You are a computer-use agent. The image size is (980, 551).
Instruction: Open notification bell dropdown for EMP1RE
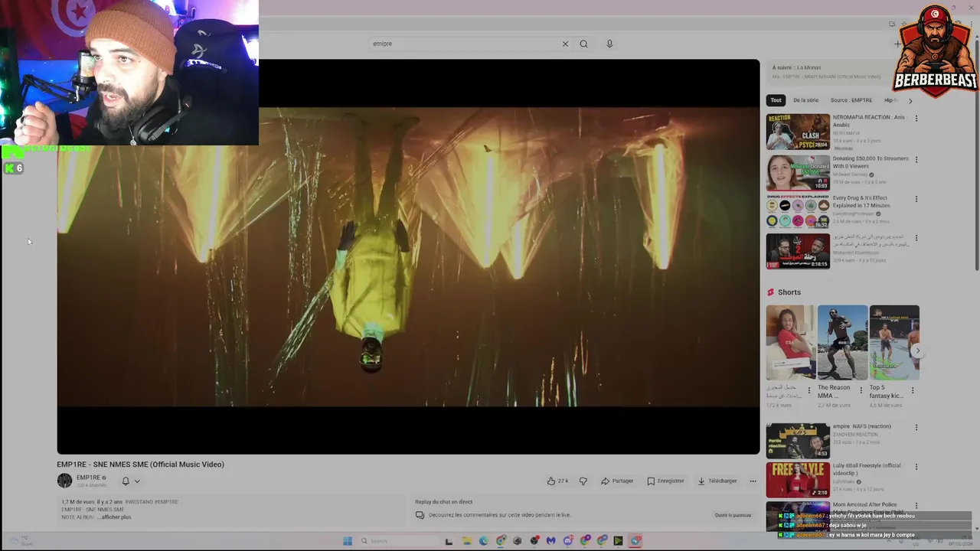tap(131, 481)
